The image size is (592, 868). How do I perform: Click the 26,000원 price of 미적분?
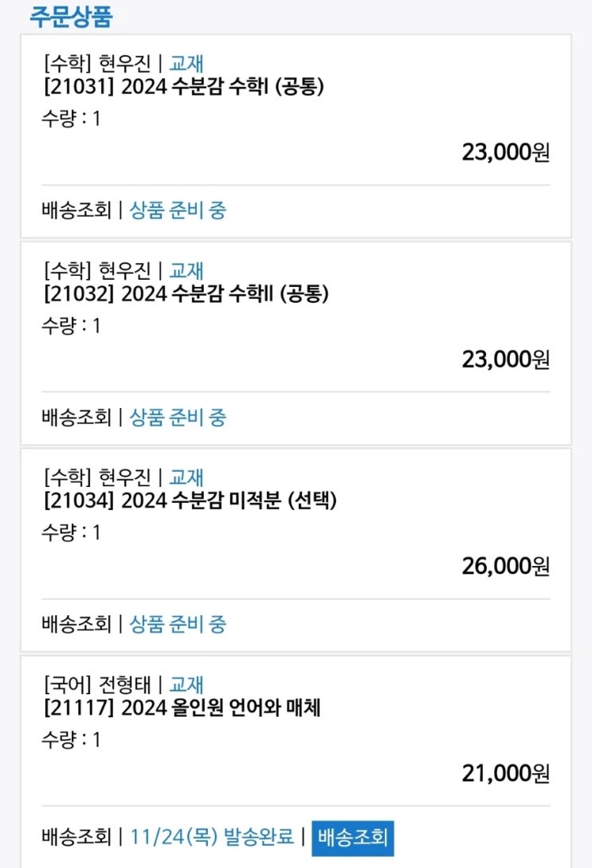[x=505, y=567]
